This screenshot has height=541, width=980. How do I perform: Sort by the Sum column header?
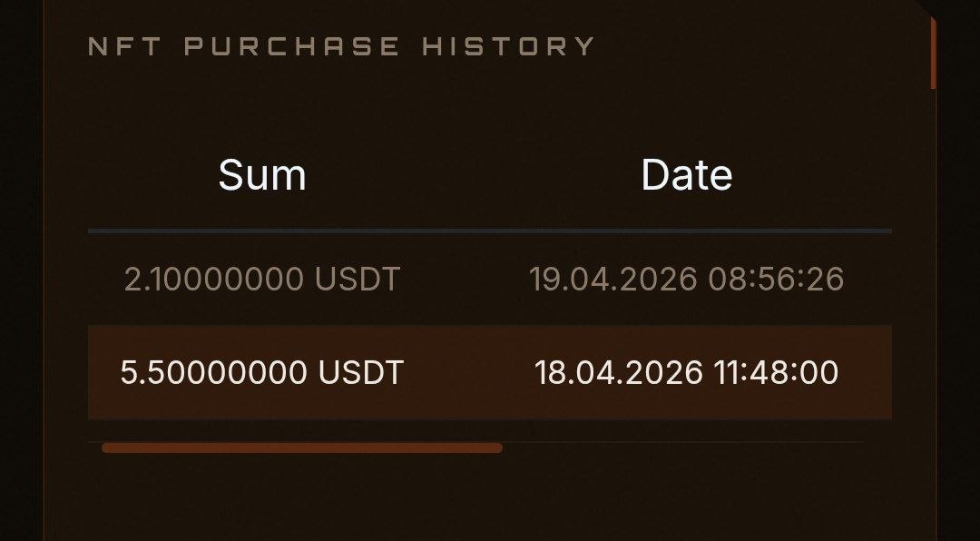click(262, 174)
